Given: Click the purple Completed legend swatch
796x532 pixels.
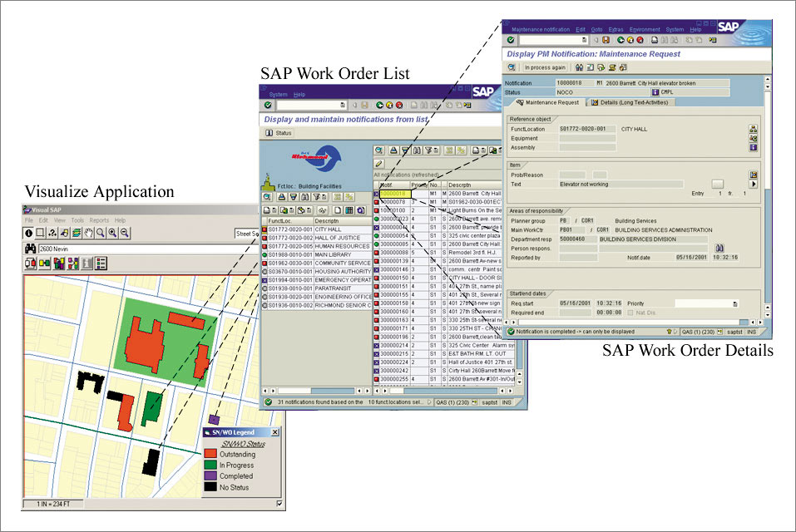Looking at the screenshot, I should point(210,475).
